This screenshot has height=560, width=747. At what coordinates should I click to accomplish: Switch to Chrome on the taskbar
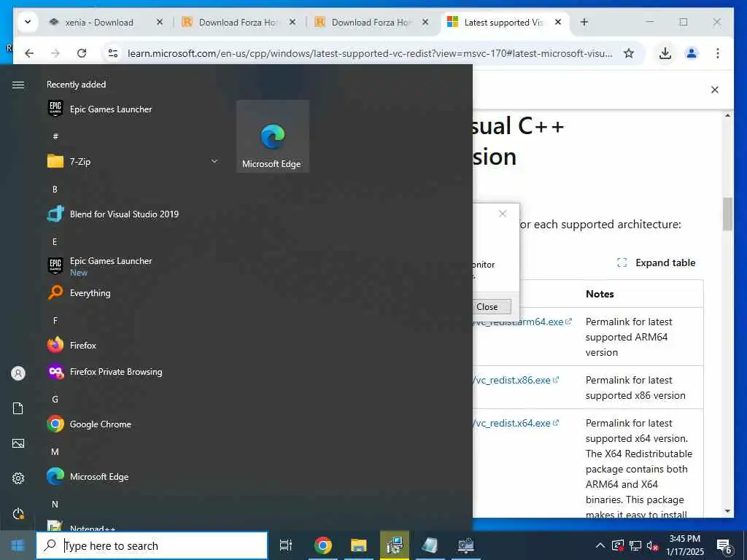click(x=322, y=545)
